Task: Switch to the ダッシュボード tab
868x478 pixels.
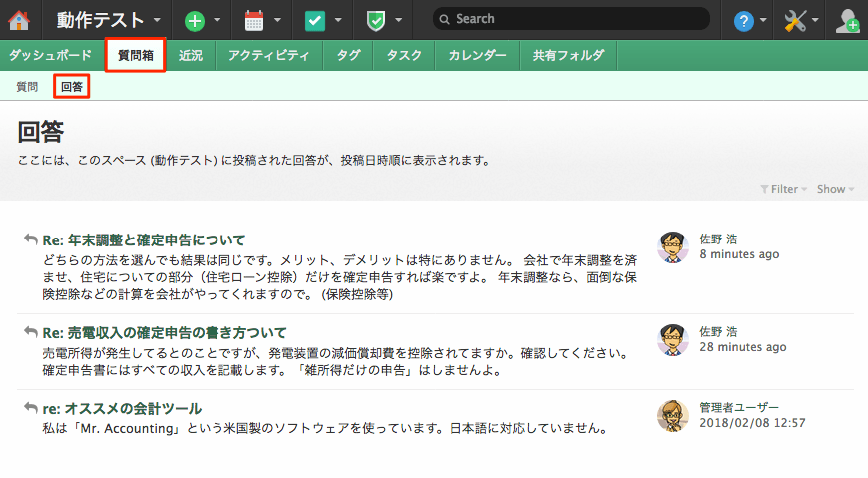Action: (50, 56)
